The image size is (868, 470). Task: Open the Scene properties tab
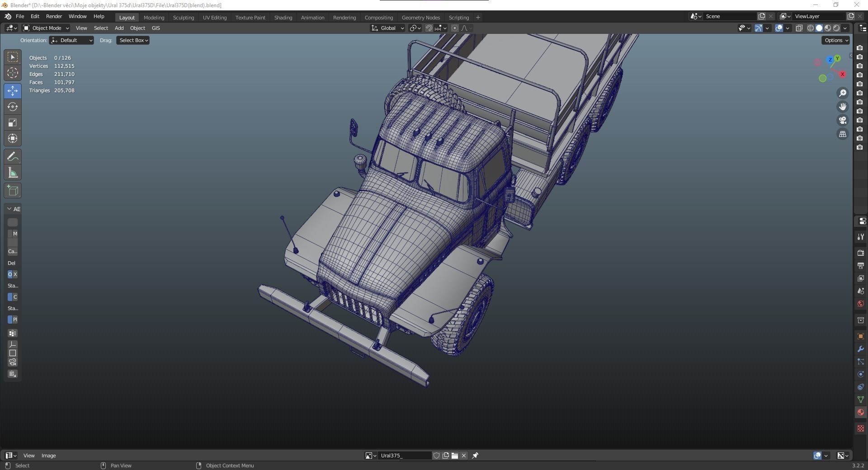(x=860, y=291)
